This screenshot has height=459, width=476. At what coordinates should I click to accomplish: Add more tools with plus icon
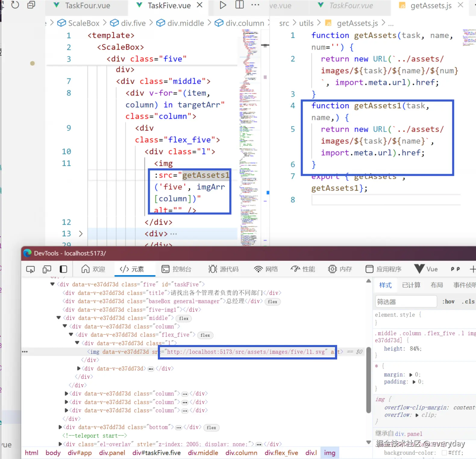coord(473,269)
